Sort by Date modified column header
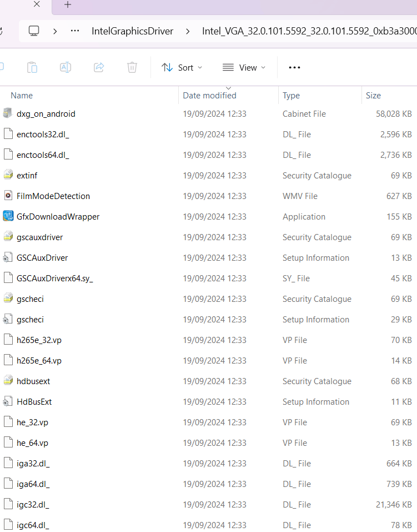Viewport: 417px width, 532px height. [209, 96]
